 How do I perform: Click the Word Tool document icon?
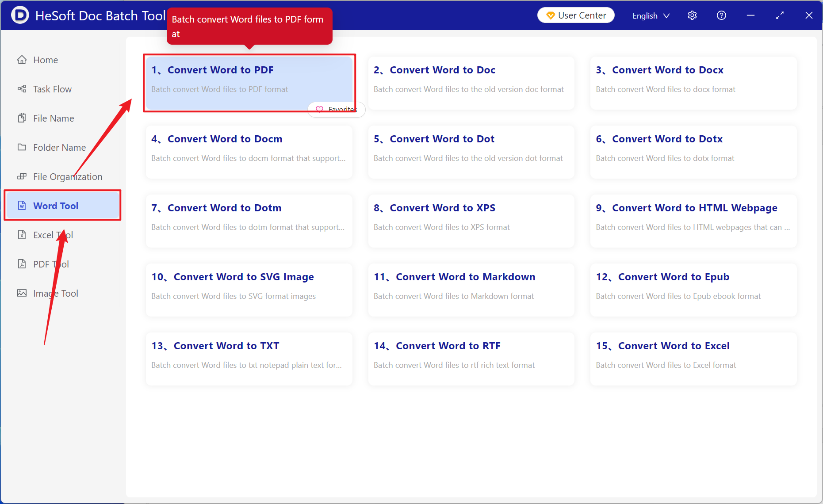click(x=22, y=206)
